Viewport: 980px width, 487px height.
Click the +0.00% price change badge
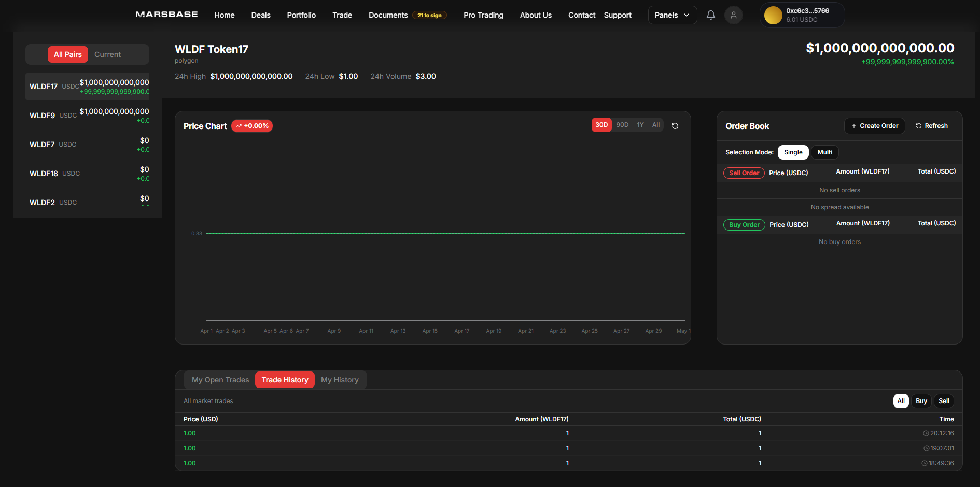click(252, 125)
